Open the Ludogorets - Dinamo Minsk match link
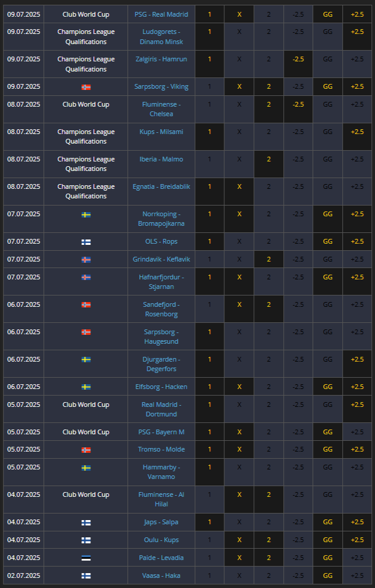Image resolution: width=375 pixels, height=588 pixels. point(161,37)
